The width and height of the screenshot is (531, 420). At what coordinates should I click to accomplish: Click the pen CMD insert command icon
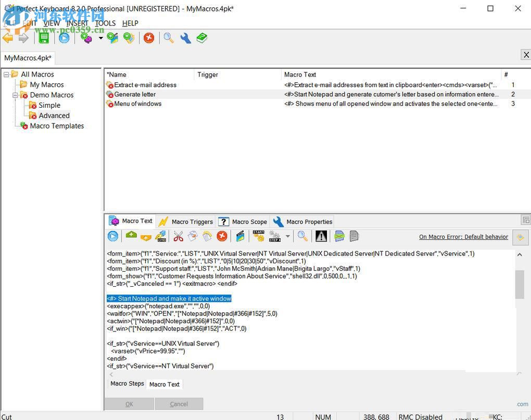point(160,236)
